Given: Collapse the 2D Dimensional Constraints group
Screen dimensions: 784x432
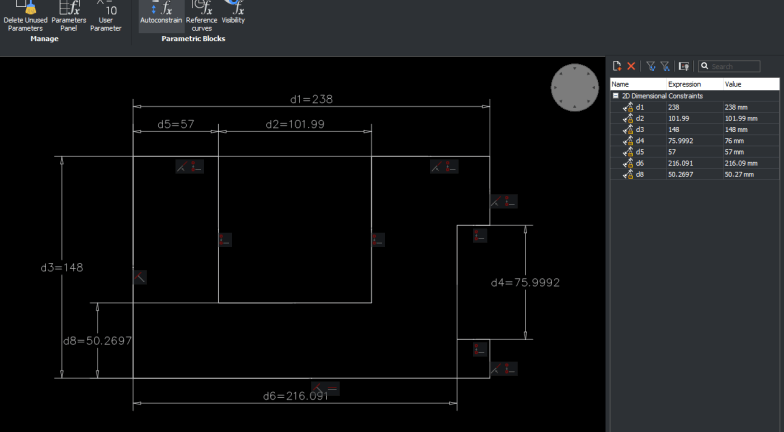Looking at the screenshot, I should click(x=615, y=96).
